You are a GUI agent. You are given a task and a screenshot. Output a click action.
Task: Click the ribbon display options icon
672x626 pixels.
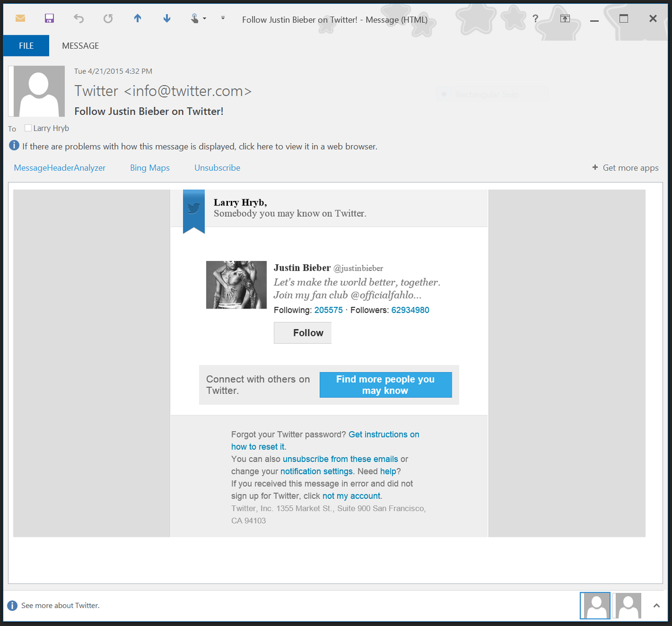pyautogui.click(x=565, y=18)
